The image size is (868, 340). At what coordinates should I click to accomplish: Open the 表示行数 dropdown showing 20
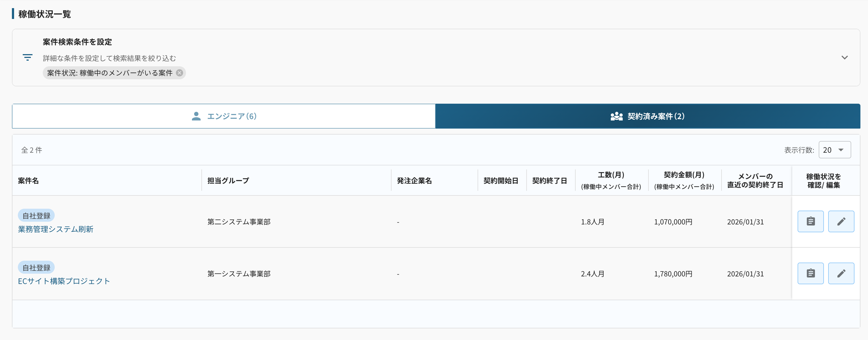click(834, 150)
